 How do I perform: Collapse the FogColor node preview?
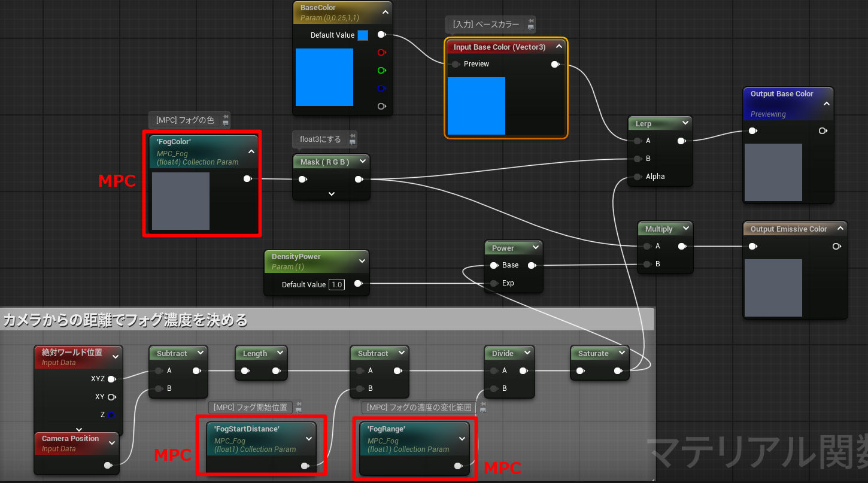click(x=251, y=152)
